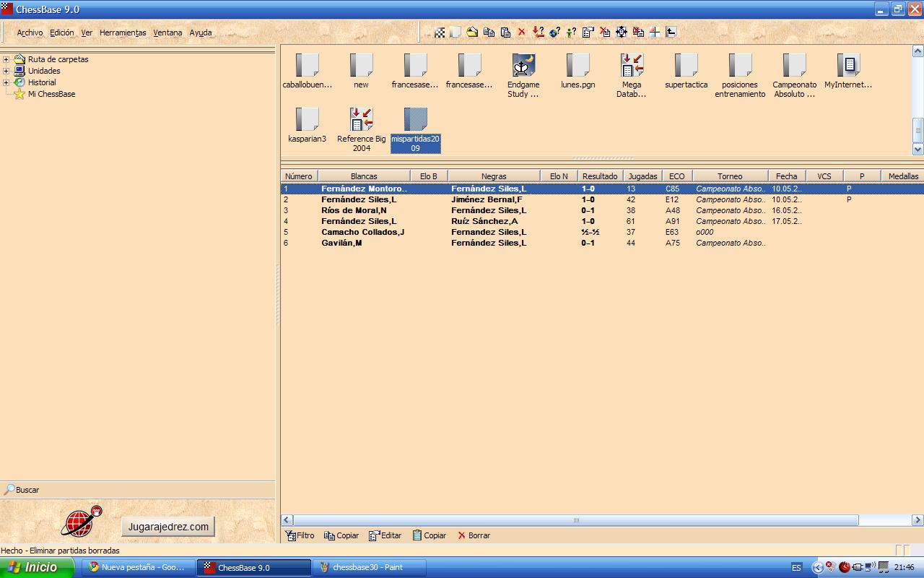Click the clipboard paste icon in the top toolbar

(505, 32)
